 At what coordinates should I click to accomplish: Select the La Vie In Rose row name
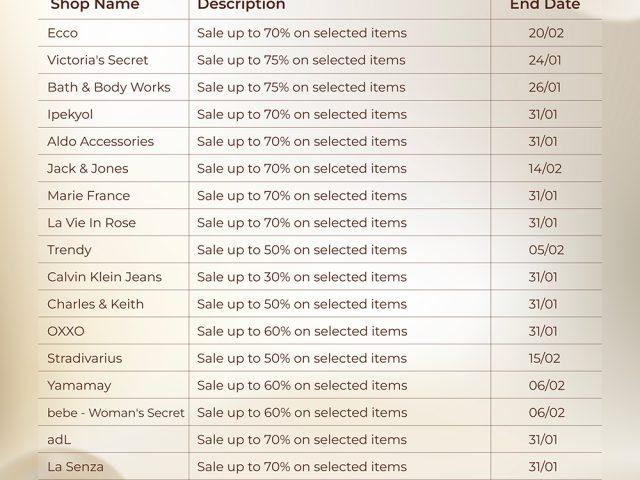coord(91,222)
